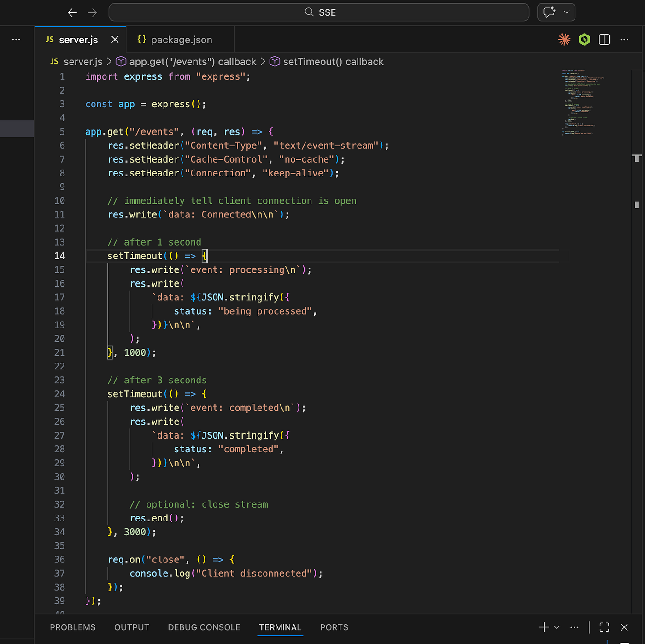
Task: Click the breadcrumb chevron before setTimeout() callback
Action: (x=263, y=62)
